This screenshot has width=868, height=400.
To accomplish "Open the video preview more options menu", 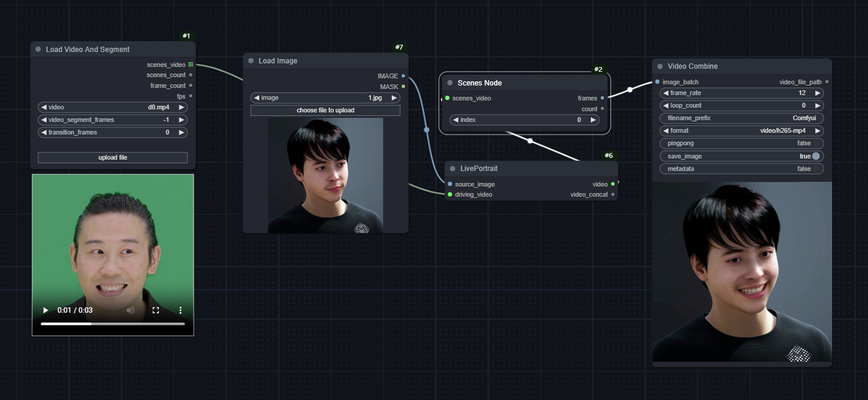I will (x=180, y=310).
